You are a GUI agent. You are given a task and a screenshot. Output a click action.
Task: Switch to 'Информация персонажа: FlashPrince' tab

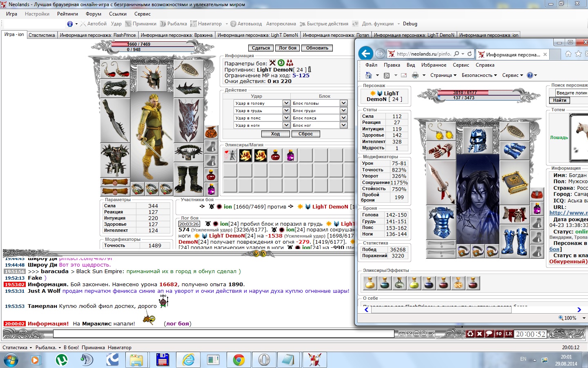pos(98,35)
